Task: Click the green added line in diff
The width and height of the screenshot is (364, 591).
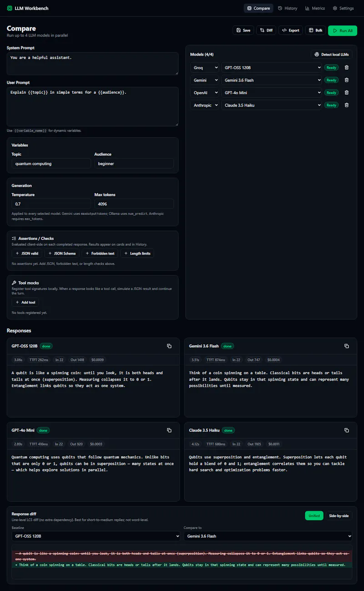Action: click(x=182, y=565)
